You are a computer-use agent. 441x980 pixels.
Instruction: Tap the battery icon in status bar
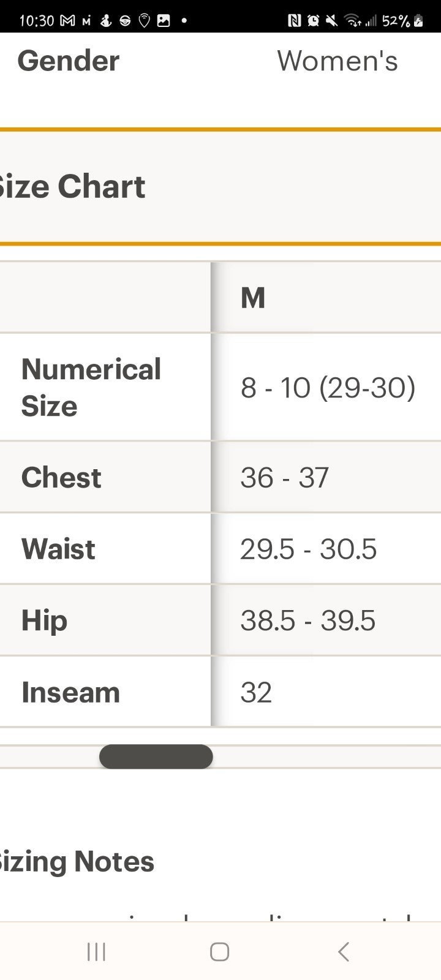(418, 21)
